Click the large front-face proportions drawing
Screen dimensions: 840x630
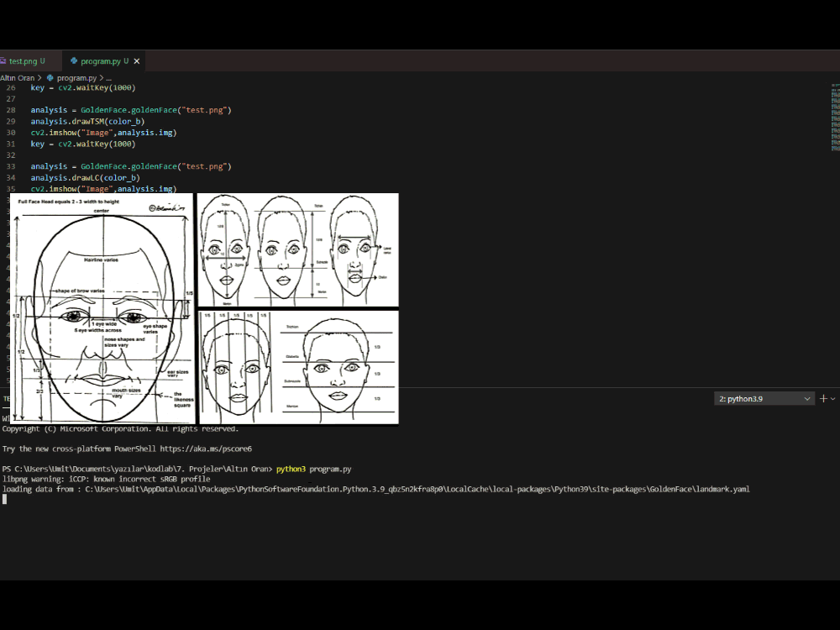102,309
